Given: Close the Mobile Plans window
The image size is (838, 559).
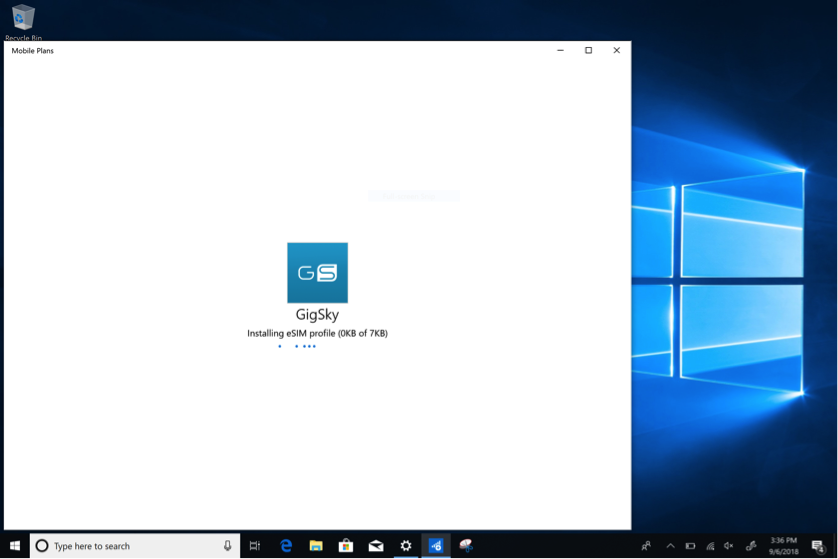Looking at the screenshot, I should pyautogui.click(x=617, y=50).
